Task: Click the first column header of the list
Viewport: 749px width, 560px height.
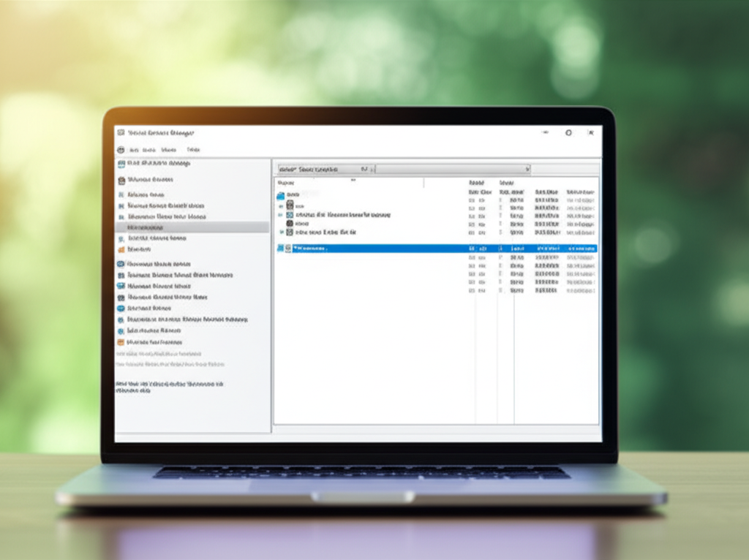Action: tap(286, 183)
